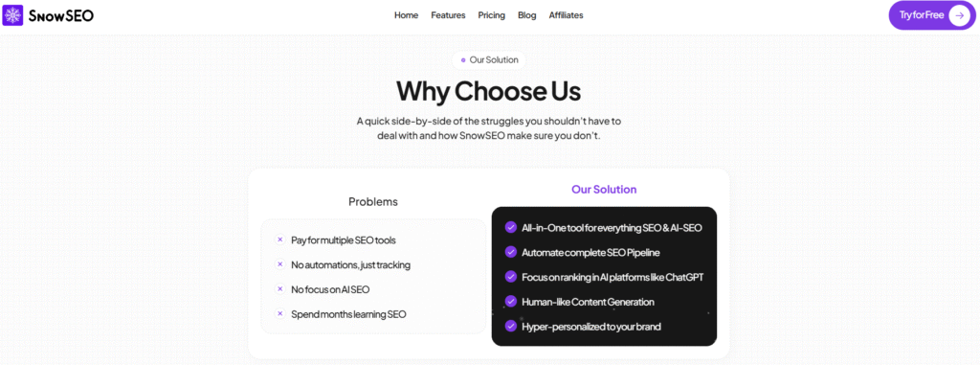Image resolution: width=980 pixels, height=365 pixels.
Task: Select the purple Our Solution column heading
Action: tap(604, 189)
